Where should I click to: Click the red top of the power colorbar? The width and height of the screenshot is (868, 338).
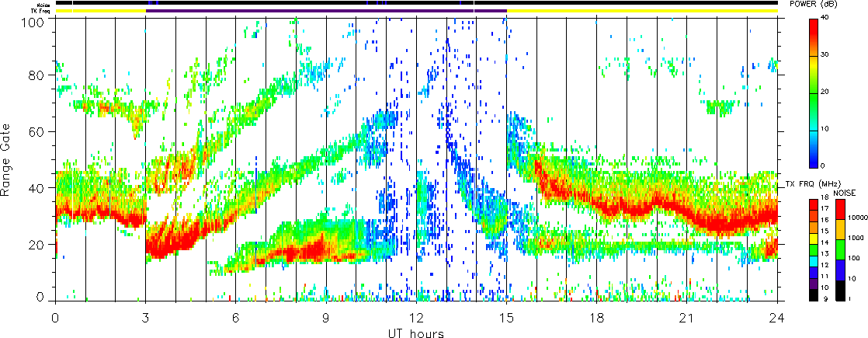[x=814, y=28]
